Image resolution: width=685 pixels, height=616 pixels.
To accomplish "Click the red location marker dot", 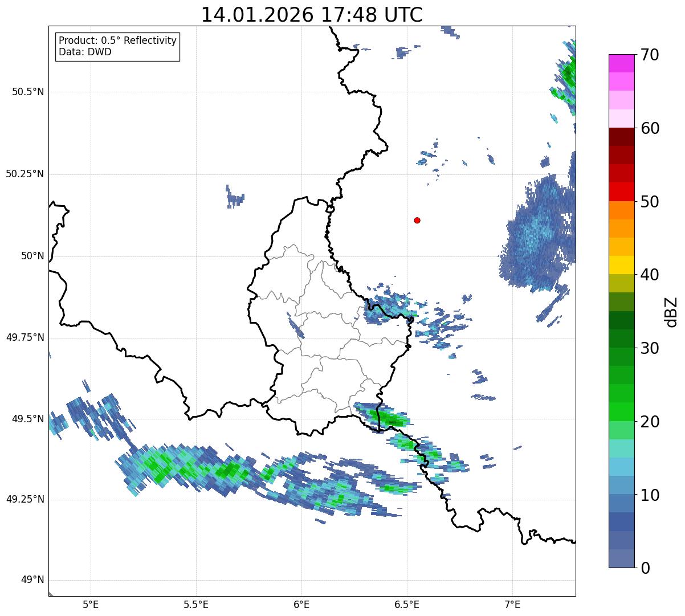I will (x=417, y=220).
